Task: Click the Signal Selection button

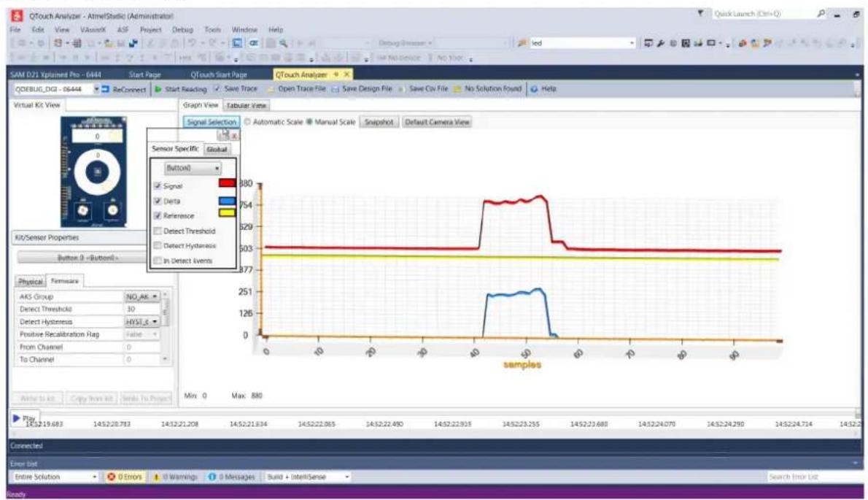Action: (x=212, y=122)
